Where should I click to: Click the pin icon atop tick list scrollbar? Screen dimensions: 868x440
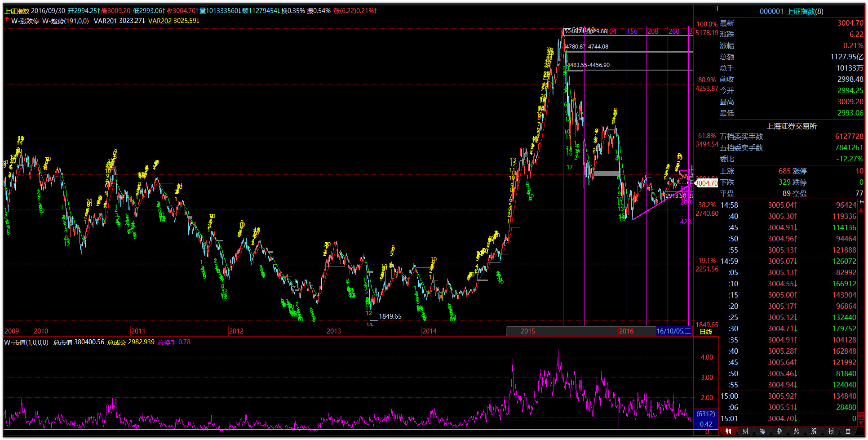point(861,203)
